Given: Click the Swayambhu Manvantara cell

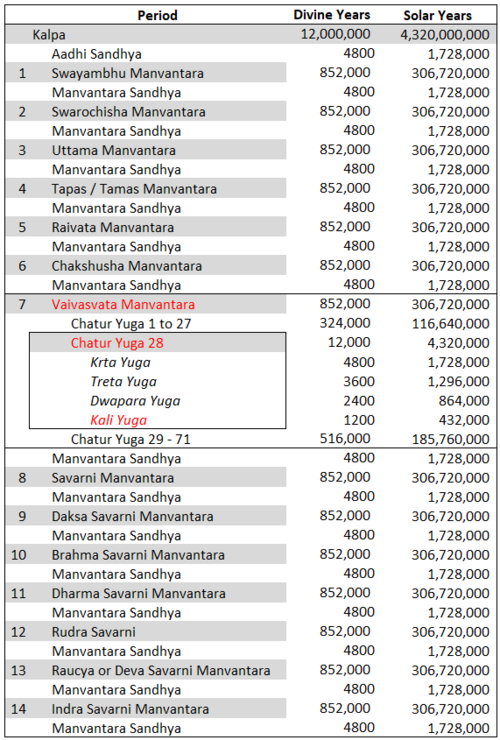Looking at the screenshot, I should pos(127,73).
